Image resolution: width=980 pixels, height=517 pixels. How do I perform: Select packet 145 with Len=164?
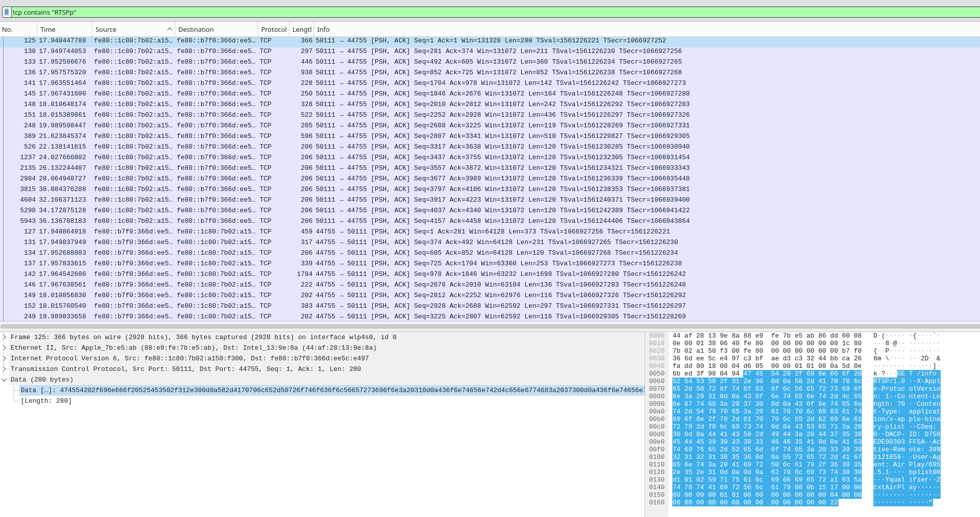[490, 93]
